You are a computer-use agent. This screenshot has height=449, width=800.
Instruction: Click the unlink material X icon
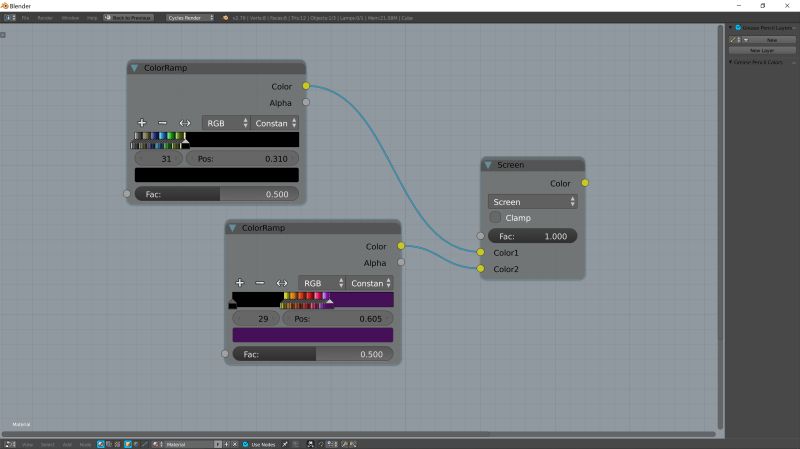pos(235,444)
